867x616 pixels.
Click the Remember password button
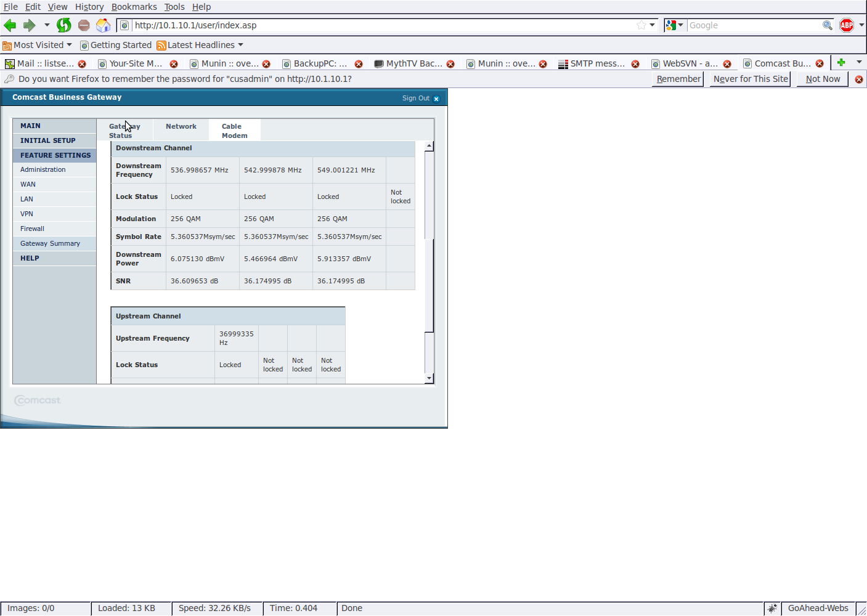(x=678, y=79)
